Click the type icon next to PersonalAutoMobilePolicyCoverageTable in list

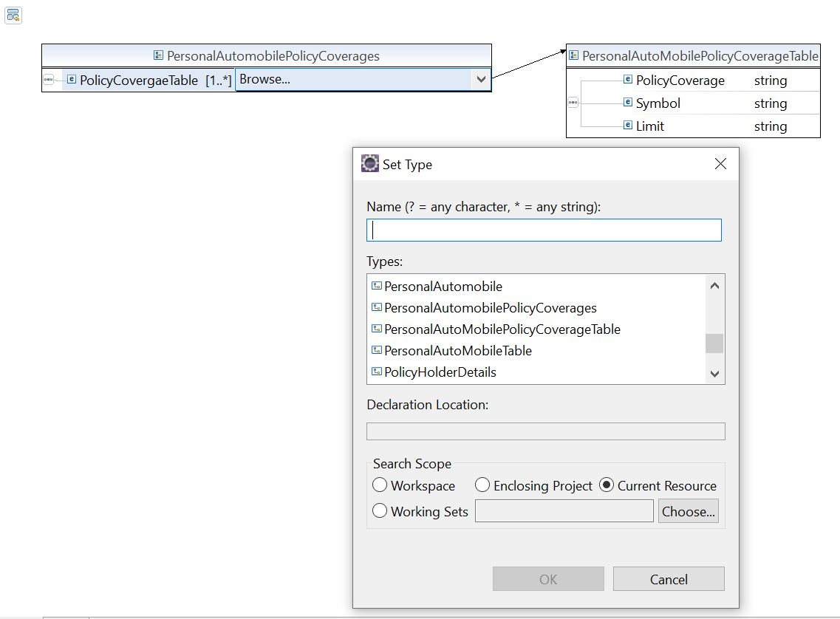click(x=377, y=329)
